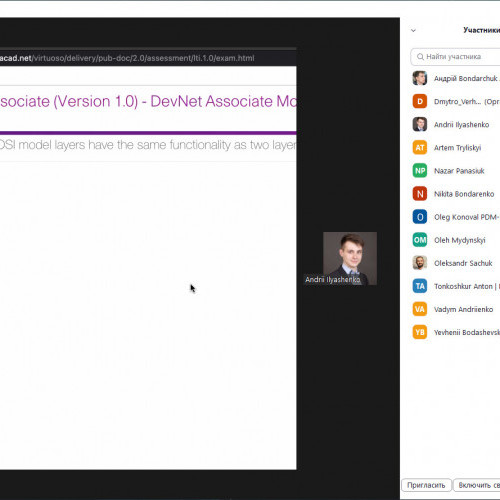Viewport: 500px width, 500px height.
Task: Collapse the participants panel with the chevron
Action: click(x=413, y=30)
